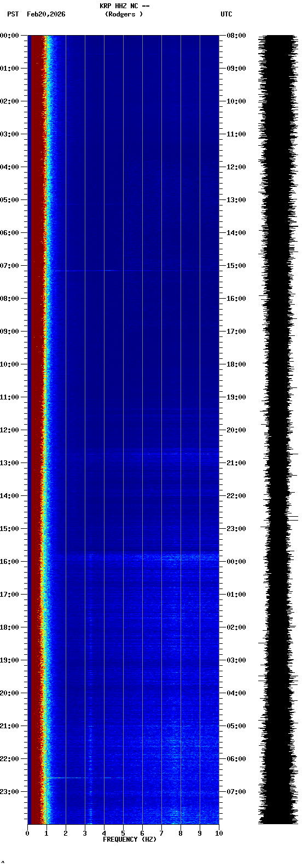Screen dimensions: 302x868
Task: Click the '03:00' PST time label
Action: pyautogui.click(x=9, y=134)
